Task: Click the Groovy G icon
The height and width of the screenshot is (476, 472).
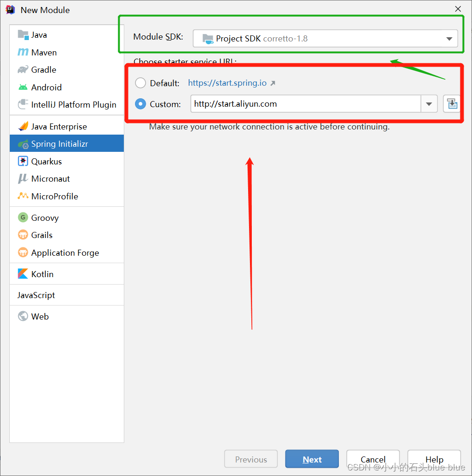Action: [23, 218]
